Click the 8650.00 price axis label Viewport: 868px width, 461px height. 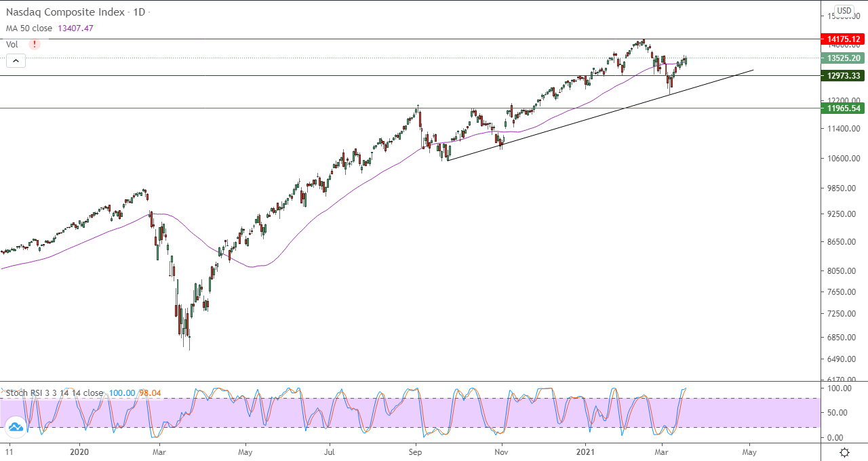coord(841,242)
